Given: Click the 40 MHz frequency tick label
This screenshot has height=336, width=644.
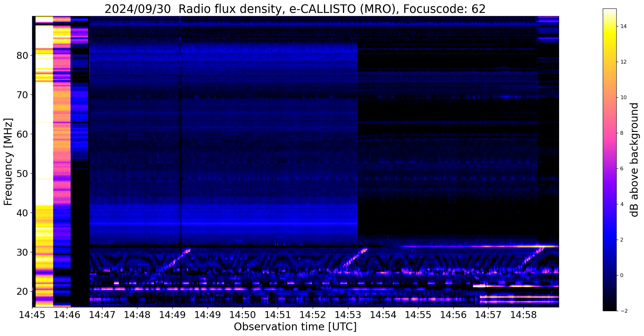Looking at the screenshot, I should [x=22, y=213].
